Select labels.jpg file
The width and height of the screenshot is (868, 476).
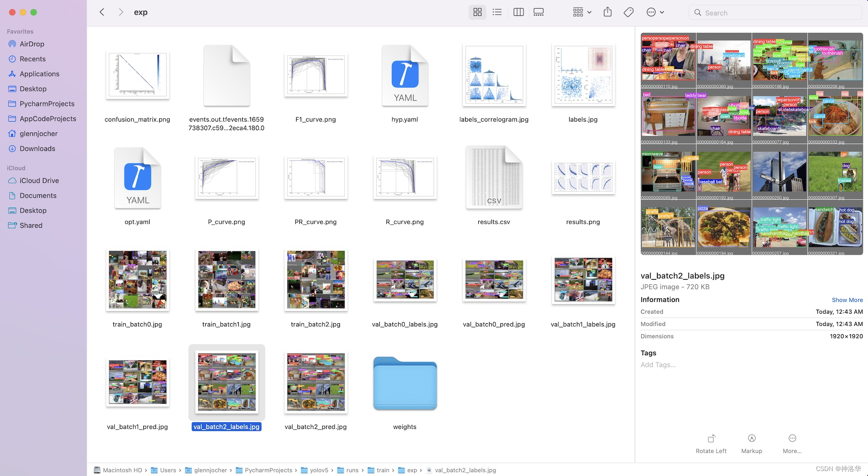tap(583, 75)
